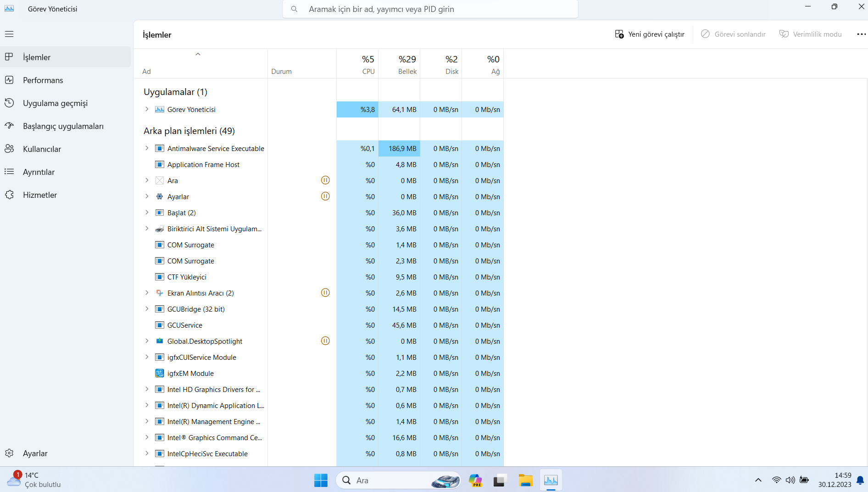This screenshot has height=492, width=868.
Task: Click the Task Manager taskbar icon
Action: point(551,480)
